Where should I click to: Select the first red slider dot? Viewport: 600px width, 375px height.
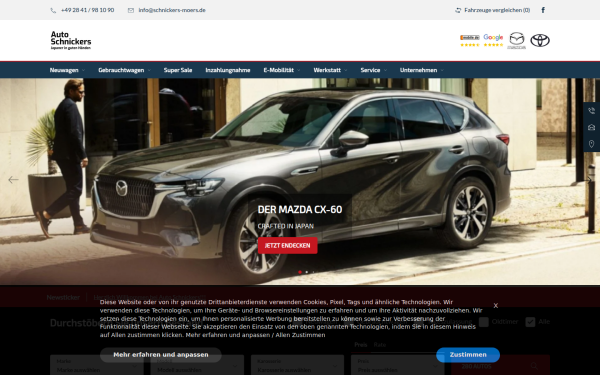click(x=300, y=272)
